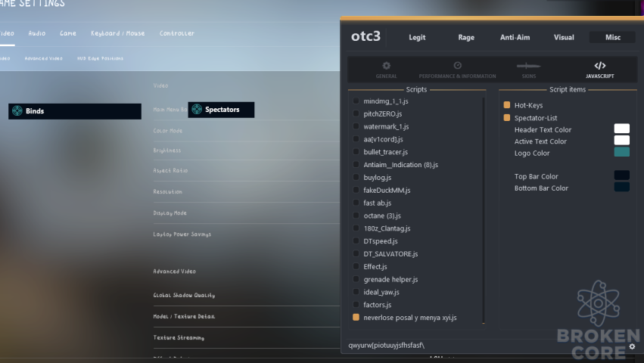Open the General settings gear tab
This screenshot has height=363, width=644.
[x=386, y=70]
